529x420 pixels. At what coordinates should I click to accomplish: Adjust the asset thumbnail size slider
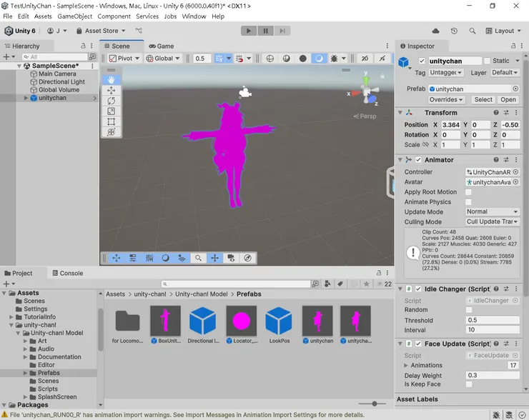tap(373, 404)
